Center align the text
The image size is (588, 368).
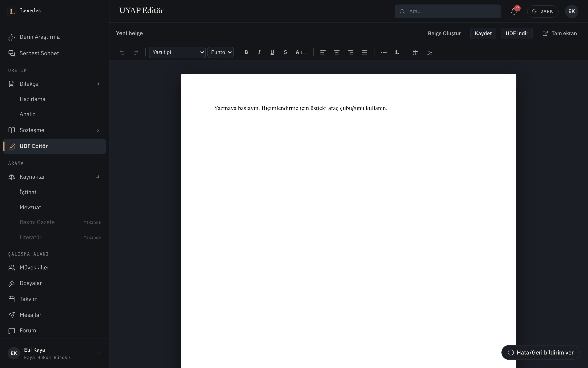337,52
